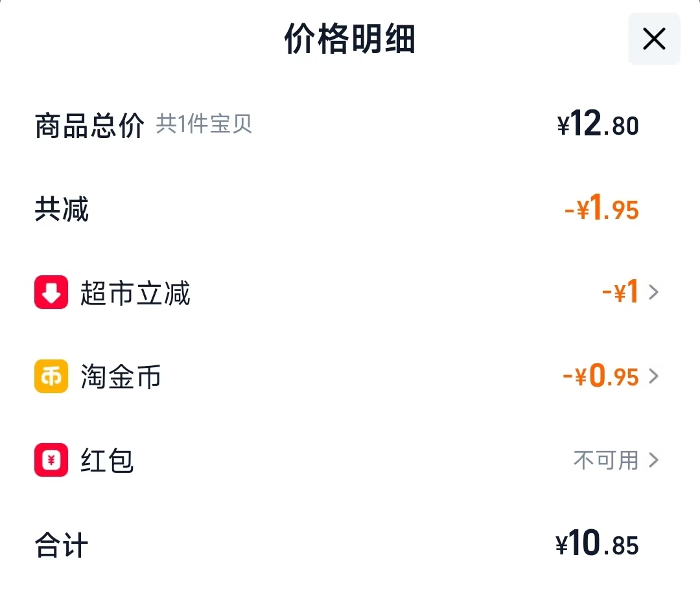
Task: Click the 不可用 label in the 红包 row
Action: click(604, 461)
